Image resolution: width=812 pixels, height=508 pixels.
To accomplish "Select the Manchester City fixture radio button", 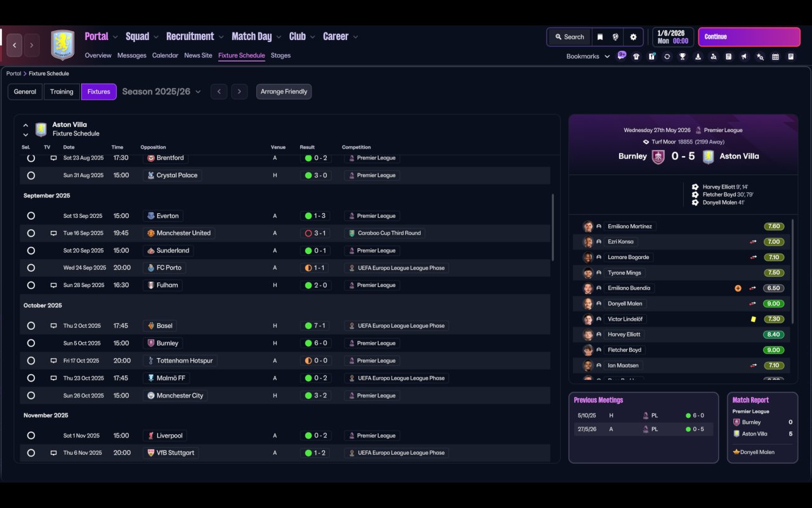I will pyautogui.click(x=31, y=396).
